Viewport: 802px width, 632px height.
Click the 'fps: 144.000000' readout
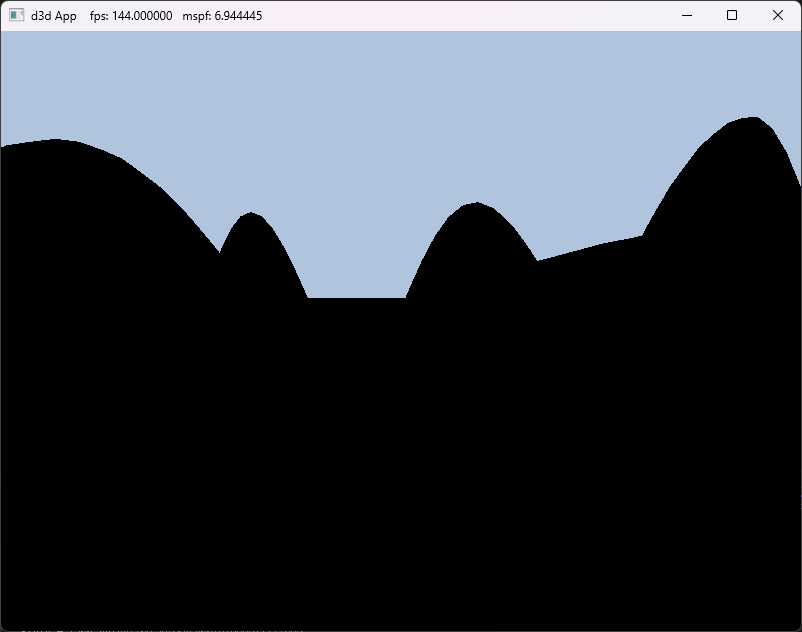131,16
